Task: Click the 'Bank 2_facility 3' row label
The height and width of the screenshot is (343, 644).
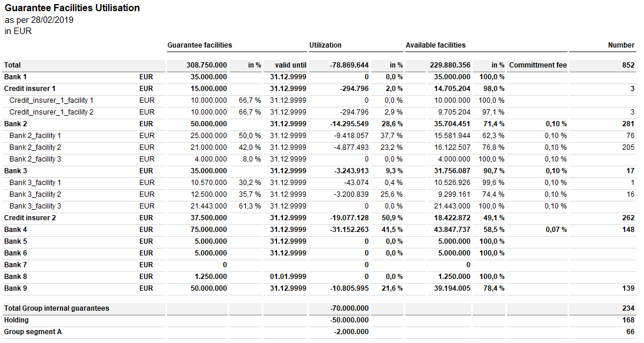Action: (x=35, y=159)
